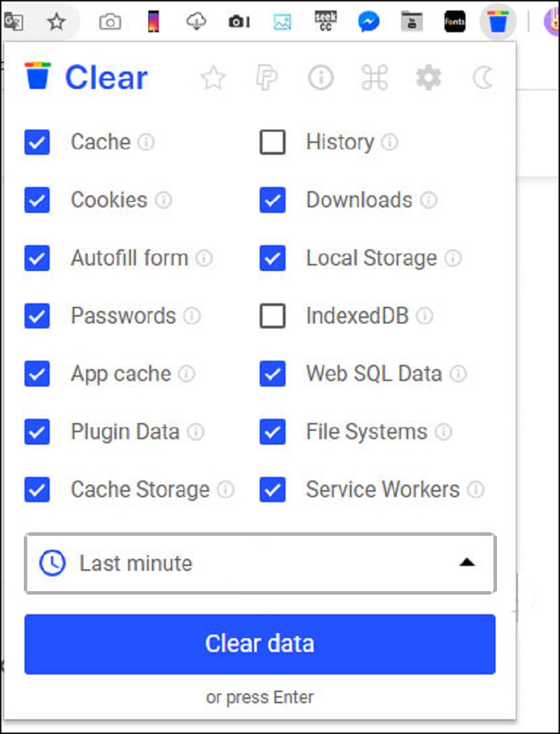Toggle dark mode moon icon
This screenshot has width=560, height=734.
pos(483,77)
